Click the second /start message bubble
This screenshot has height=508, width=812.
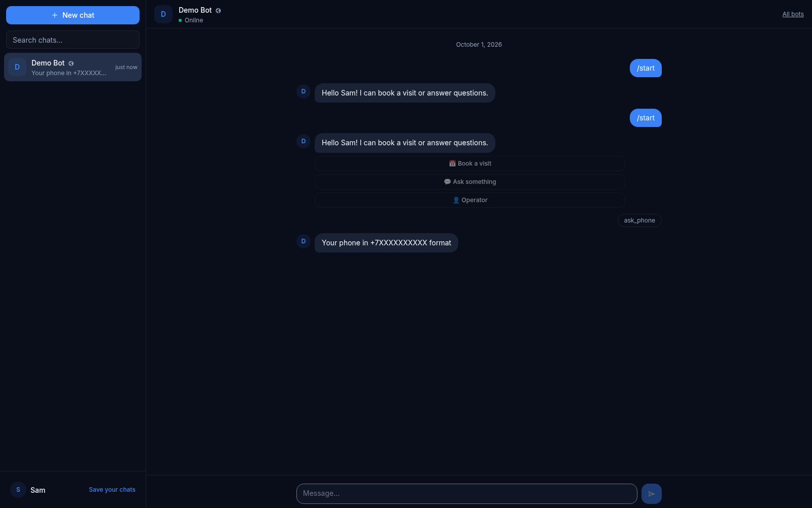[x=646, y=118]
